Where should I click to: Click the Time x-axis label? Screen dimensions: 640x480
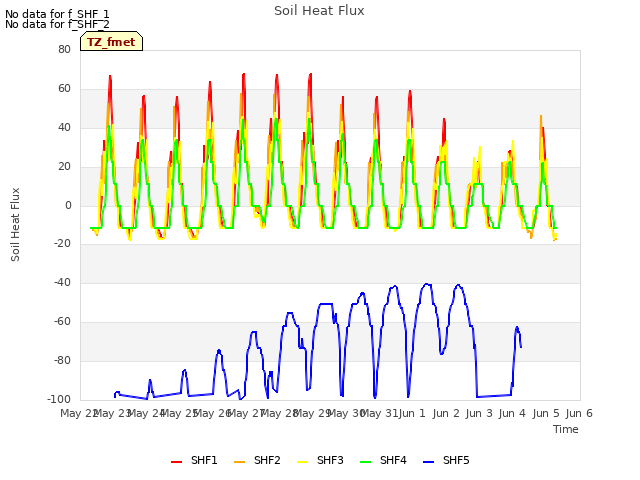click(x=566, y=429)
